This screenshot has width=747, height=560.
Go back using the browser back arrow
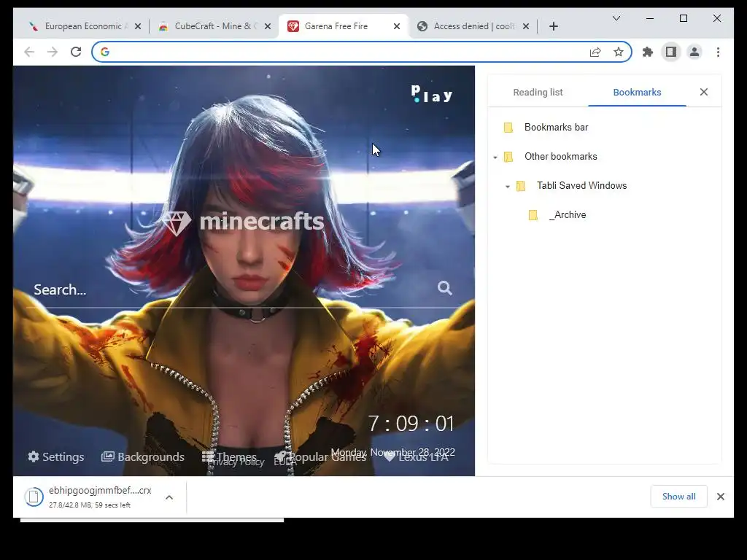tap(29, 52)
